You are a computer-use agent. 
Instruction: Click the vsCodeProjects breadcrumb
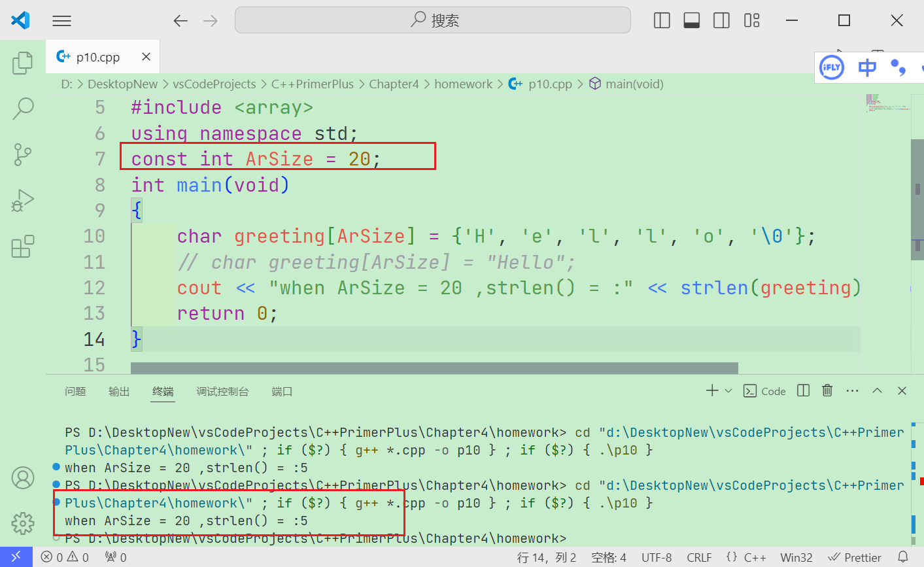coord(214,84)
